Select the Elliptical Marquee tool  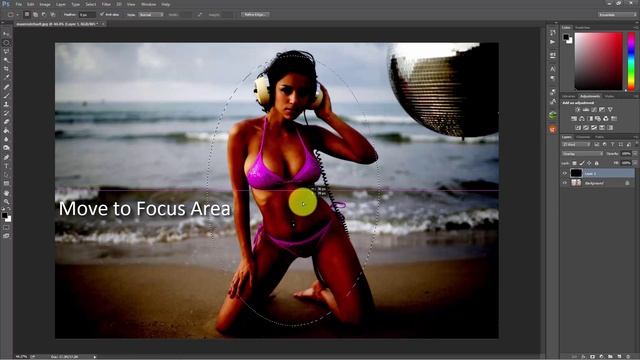point(6,43)
